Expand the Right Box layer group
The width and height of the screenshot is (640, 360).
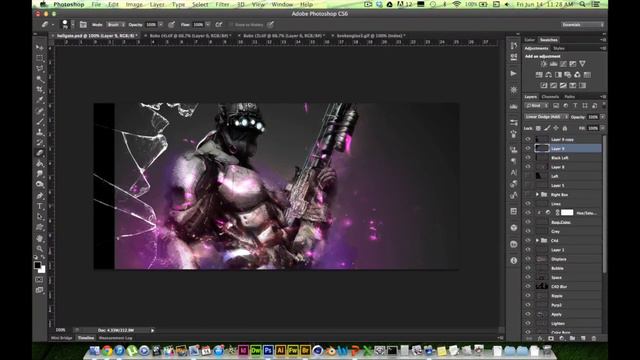point(537,195)
